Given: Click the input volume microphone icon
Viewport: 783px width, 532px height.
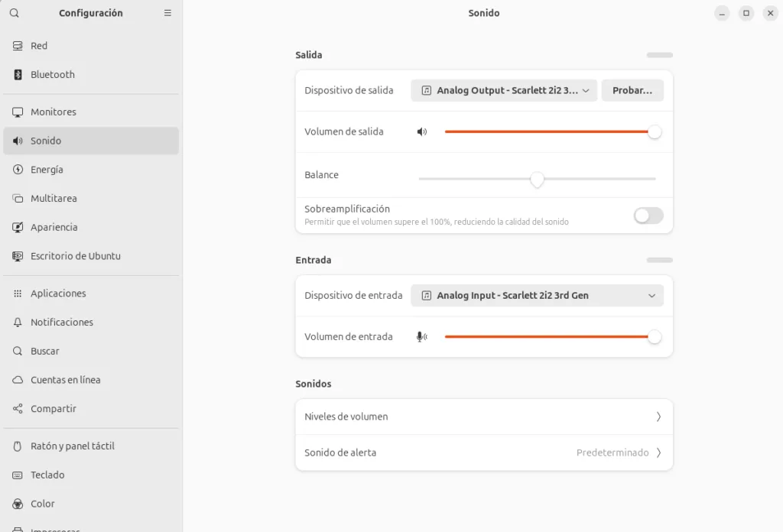Looking at the screenshot, I should [422, 336].
